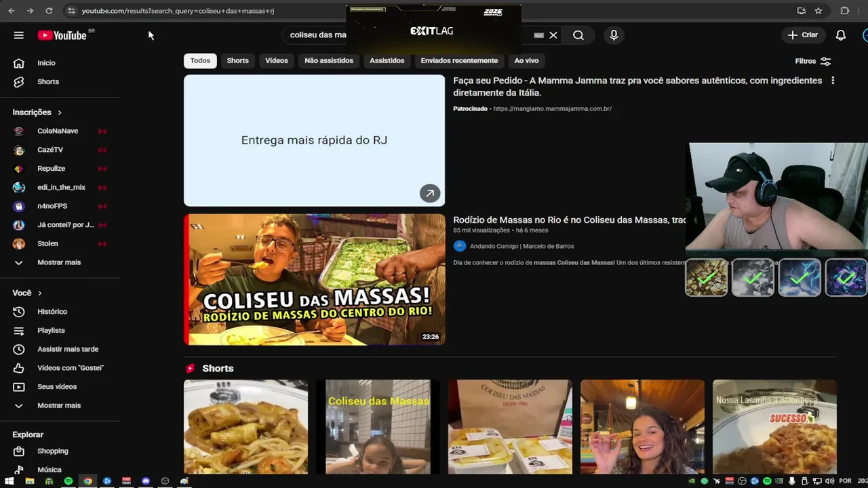Screen dimensions: 868x488
Task: Run search with the magnifier button
Action: coord(578,35)
